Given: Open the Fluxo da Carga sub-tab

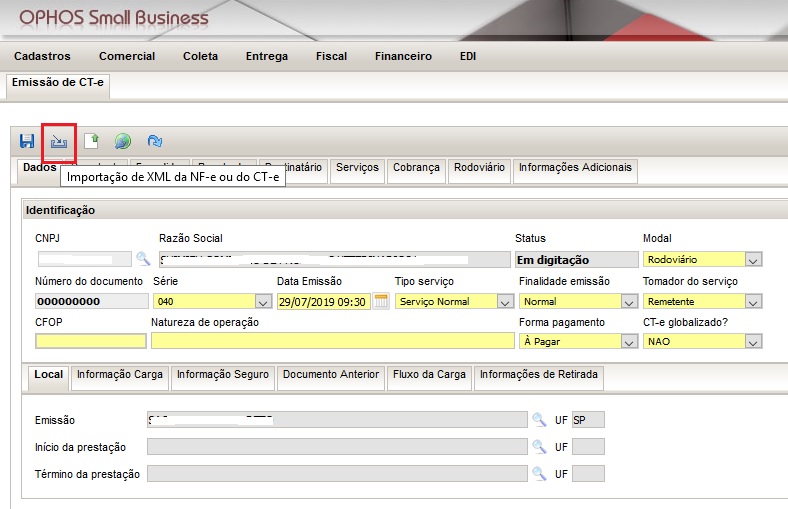Looking at the screenshot, I should (429, 378).
